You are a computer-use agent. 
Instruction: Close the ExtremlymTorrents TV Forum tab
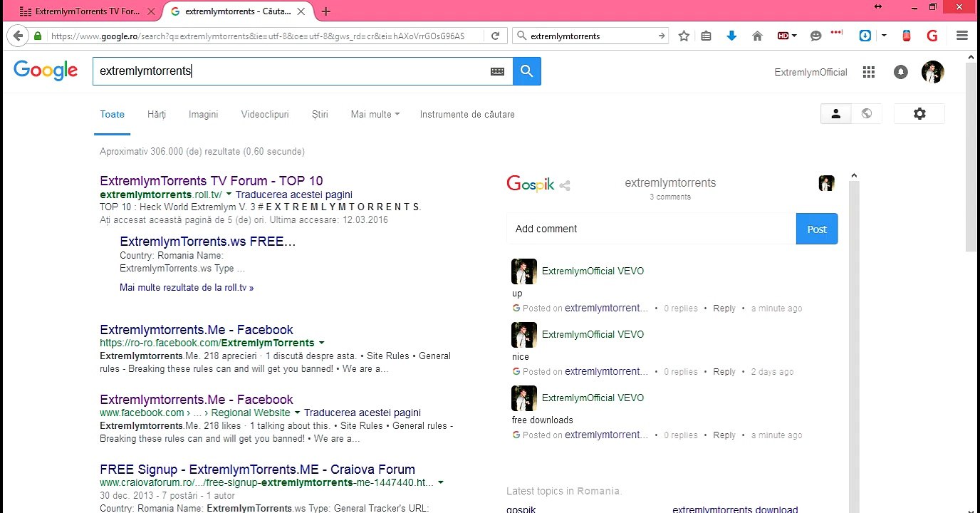tap(151, 11)
